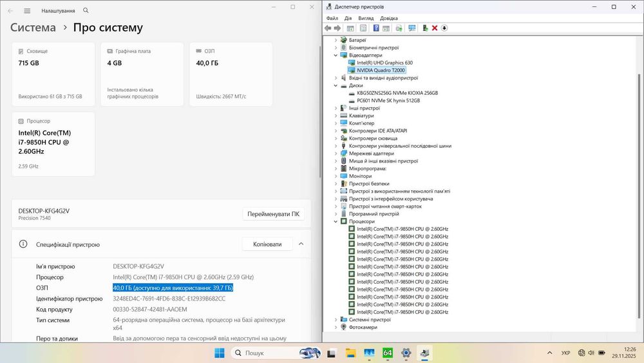Click УКР language indicator
This screenshot has height=363, width=644.
coord(565,353)
